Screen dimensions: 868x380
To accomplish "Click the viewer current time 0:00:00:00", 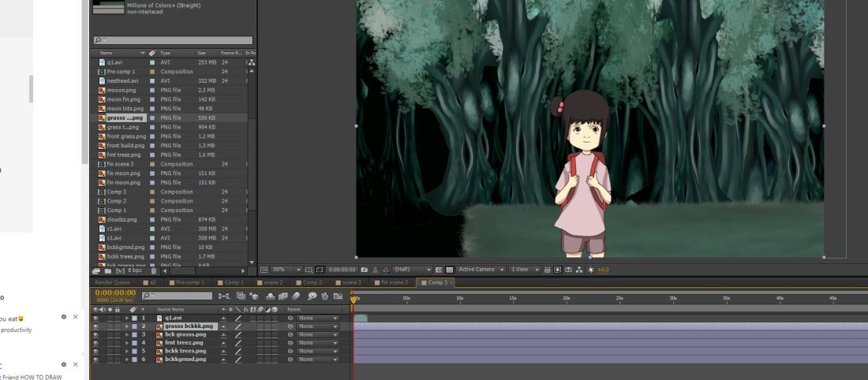I will (342, 270).
